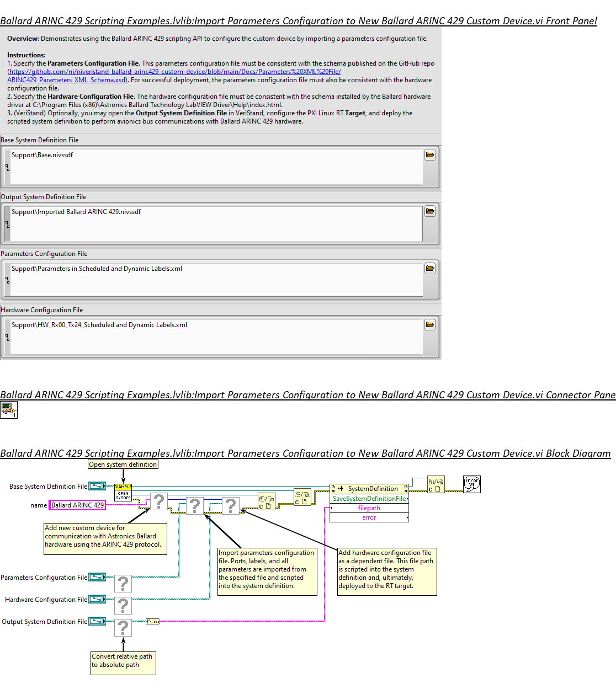Screen dimensions: 616x689
Task: Select the 'Add hardware configuration file' comment box
Action: point(387,572)
